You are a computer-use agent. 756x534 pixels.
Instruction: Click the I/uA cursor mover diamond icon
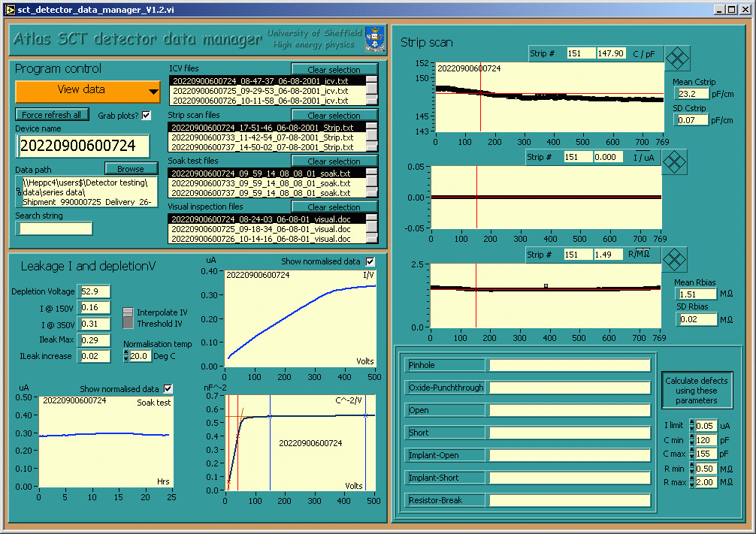[x=674, y=162]
